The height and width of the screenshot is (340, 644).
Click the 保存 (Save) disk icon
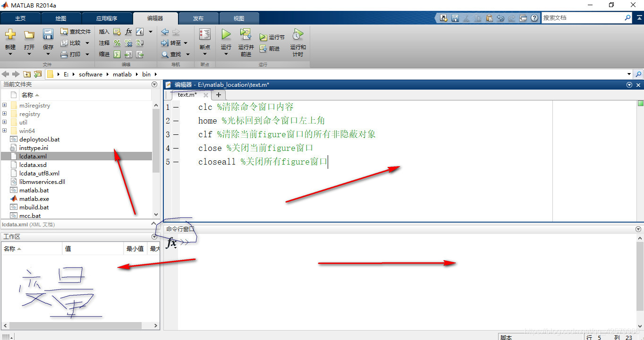(x=48, y=34)
